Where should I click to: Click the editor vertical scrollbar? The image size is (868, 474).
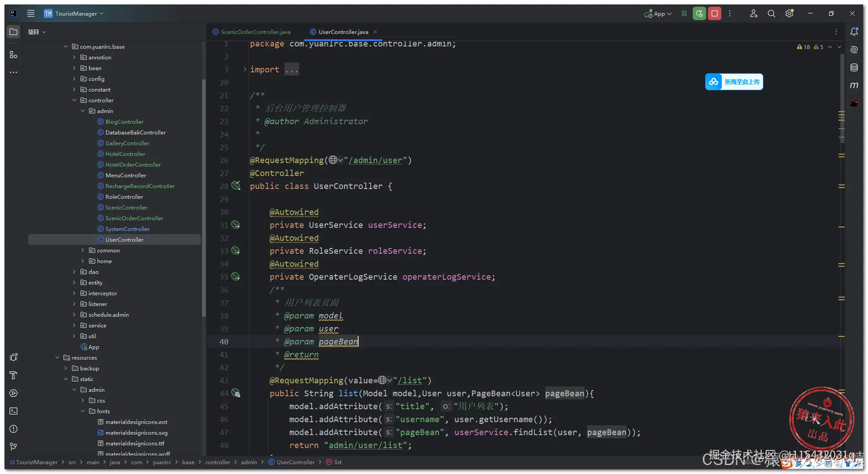tap(843, 98)
